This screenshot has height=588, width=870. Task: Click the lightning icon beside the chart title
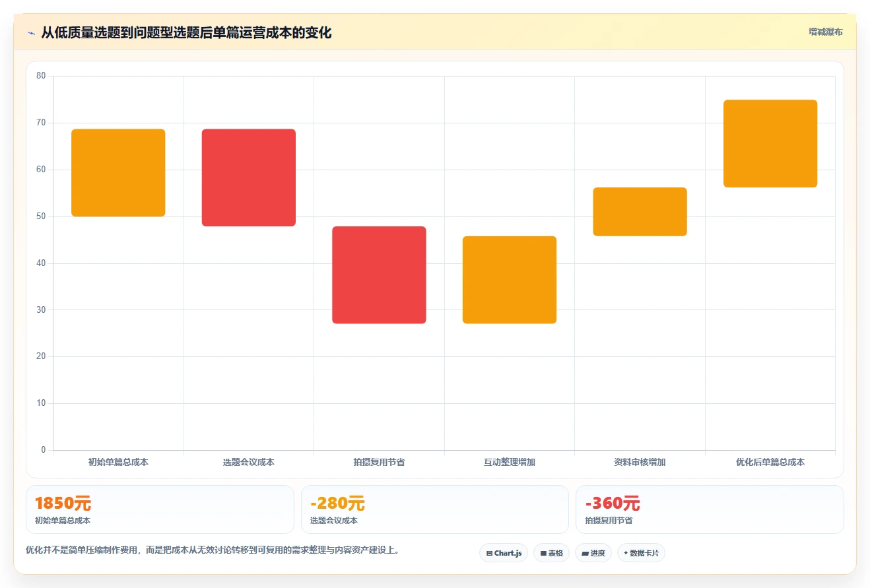[x=31, y=33]
